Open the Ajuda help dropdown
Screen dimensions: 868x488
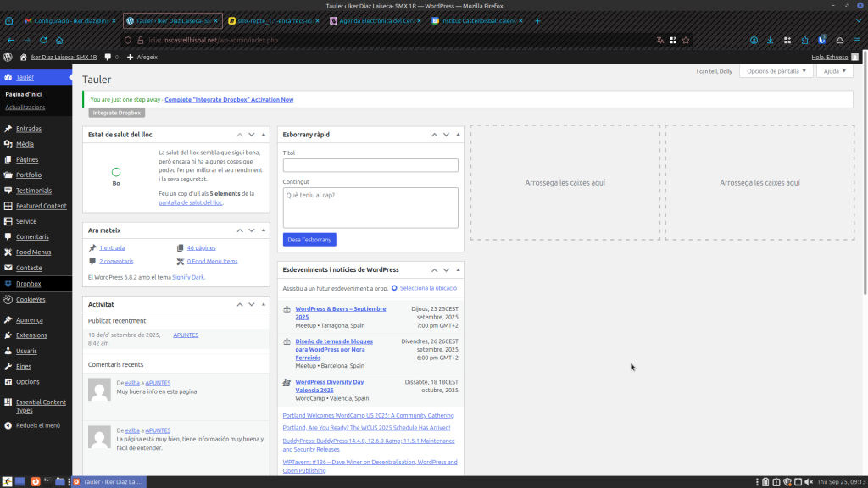(834, 71)
